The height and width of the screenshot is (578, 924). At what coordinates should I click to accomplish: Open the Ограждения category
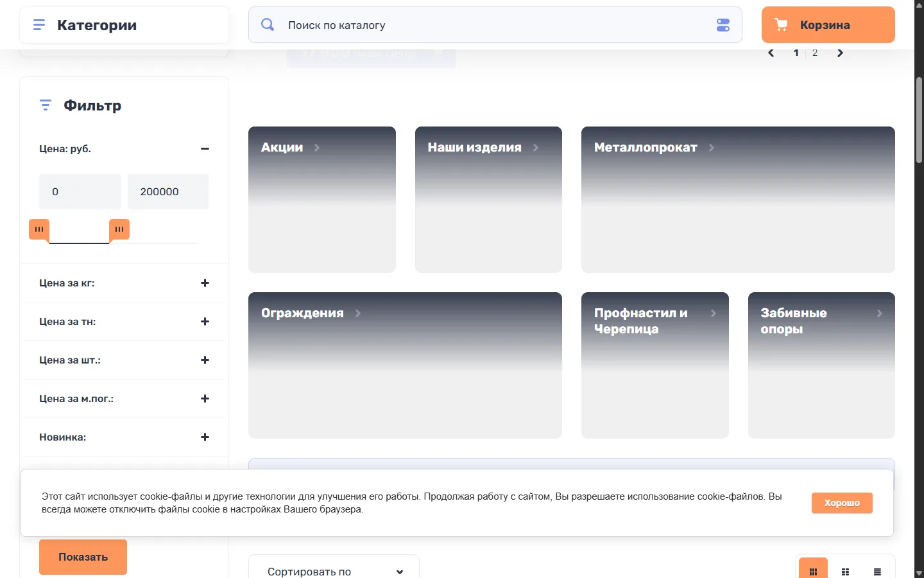(405, 365)
